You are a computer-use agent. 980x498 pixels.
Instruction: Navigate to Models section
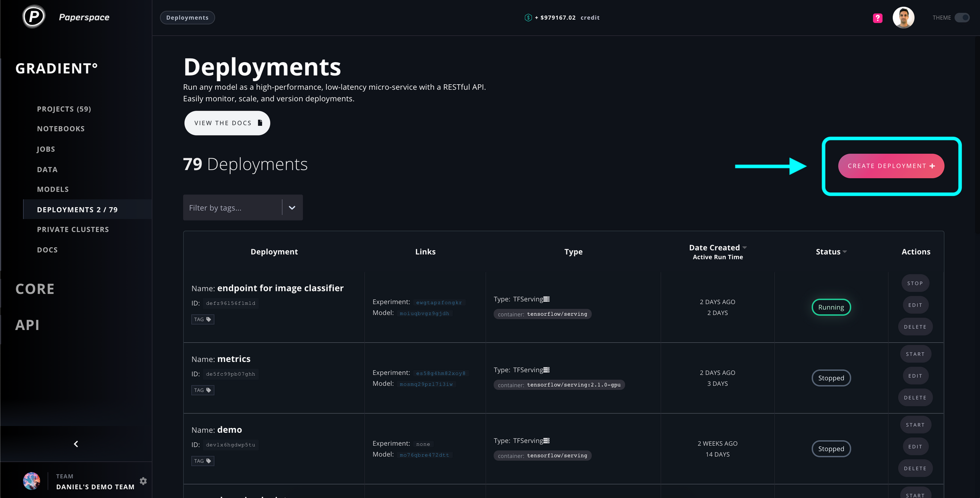point(53,190)
